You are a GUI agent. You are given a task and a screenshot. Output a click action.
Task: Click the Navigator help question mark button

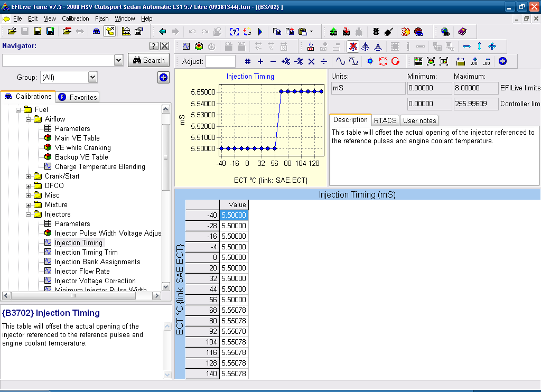pyautogui.click(x=154, y=46)
